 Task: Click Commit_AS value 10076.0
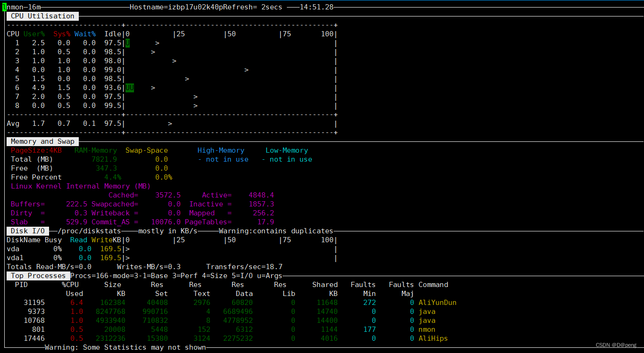[166, 222]
